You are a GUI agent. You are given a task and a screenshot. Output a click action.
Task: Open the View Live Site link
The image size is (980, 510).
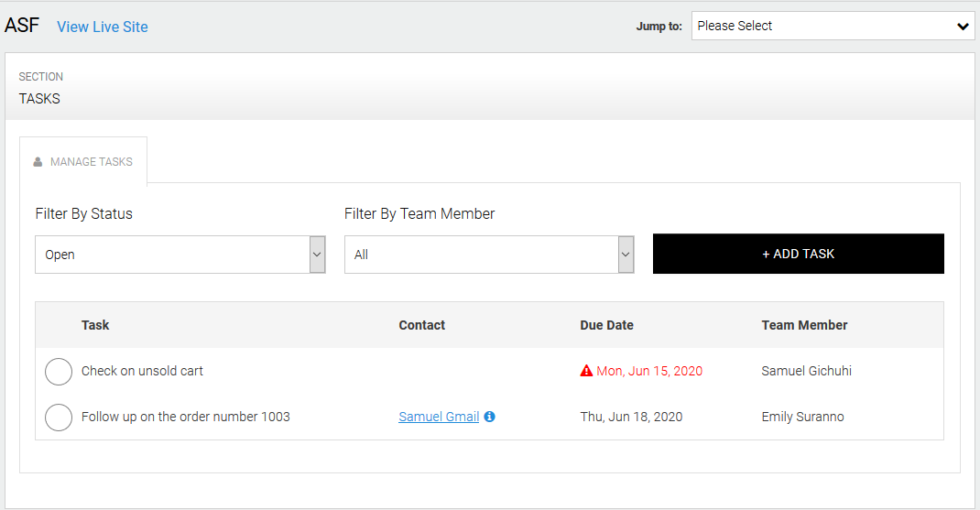click(x=102, y=27)
